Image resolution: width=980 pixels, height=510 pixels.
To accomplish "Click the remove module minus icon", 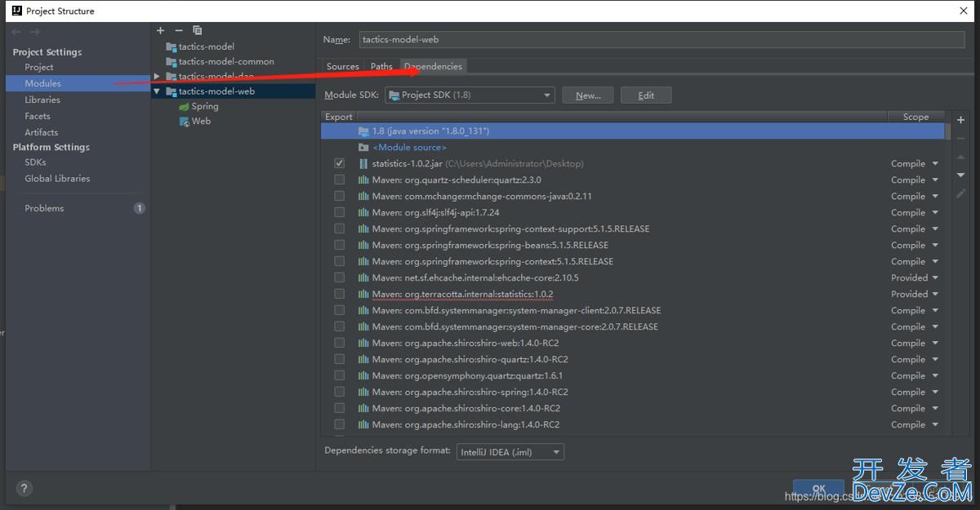I will pyautogui.click(x=179, y=30).
